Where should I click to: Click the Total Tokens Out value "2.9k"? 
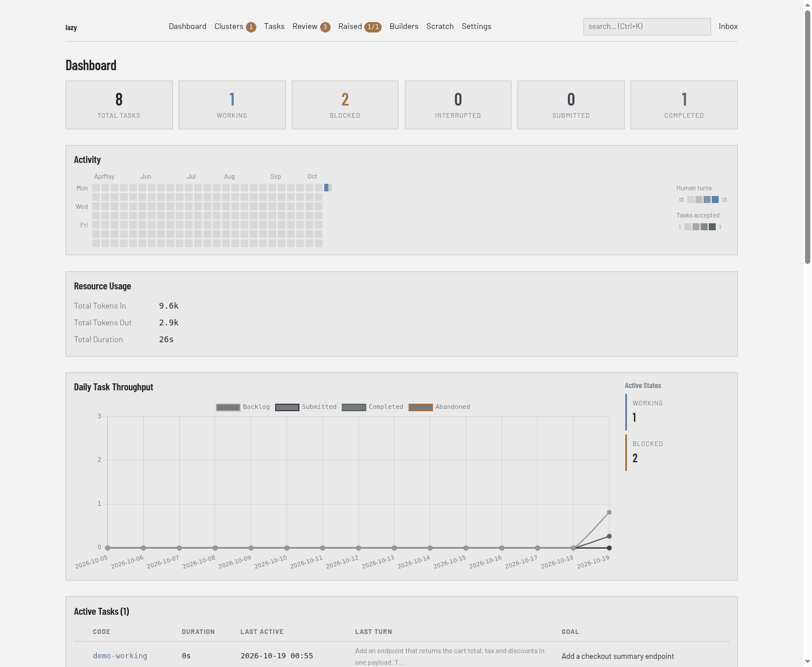coord(169,322)
